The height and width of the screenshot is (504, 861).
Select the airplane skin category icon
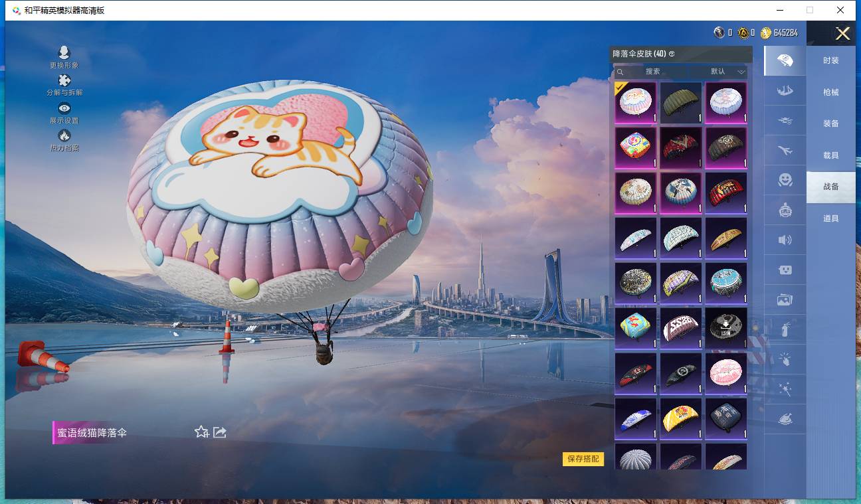(x=785, y=151)
